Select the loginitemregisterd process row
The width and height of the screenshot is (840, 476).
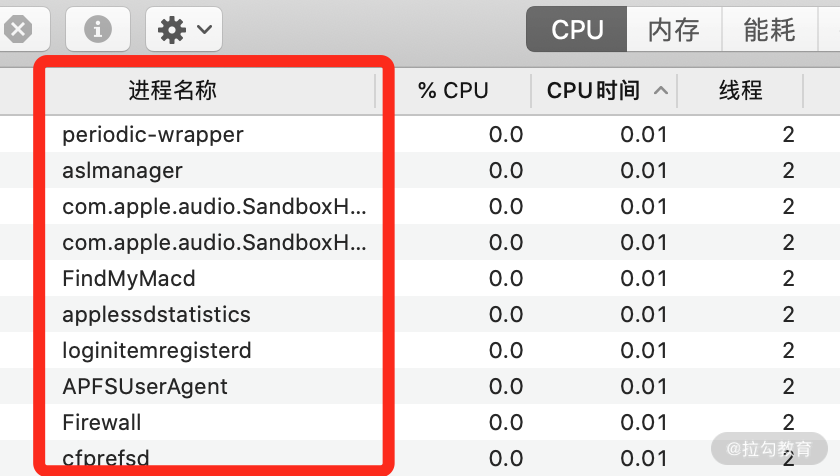click(156, 350)
